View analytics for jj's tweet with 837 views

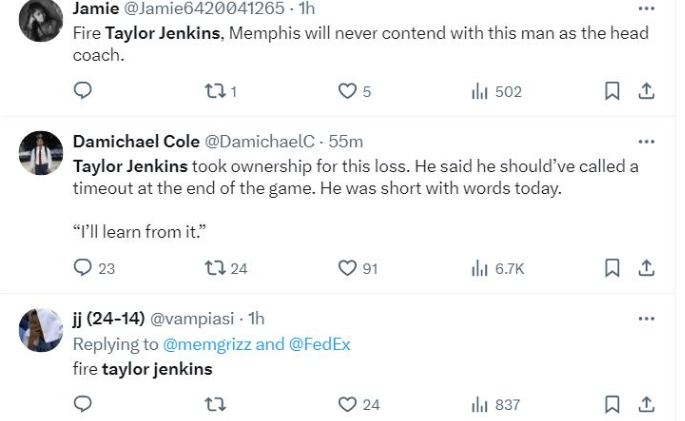[x=479, y=404]
